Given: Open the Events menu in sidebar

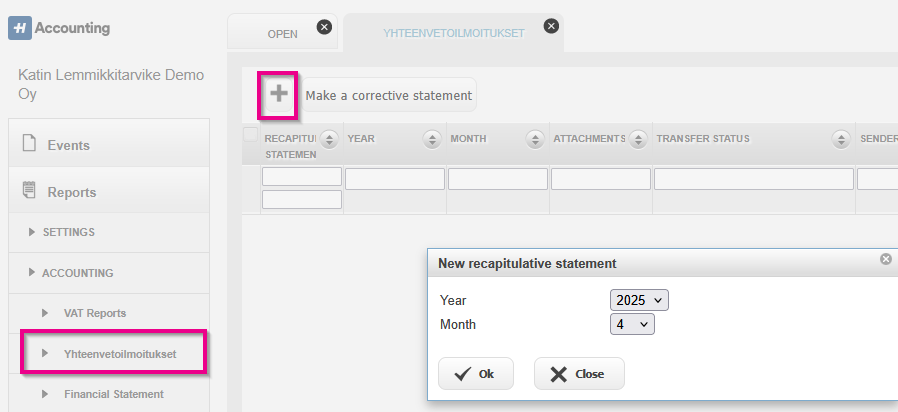Looking at the screenshot, I should point(109,145).
